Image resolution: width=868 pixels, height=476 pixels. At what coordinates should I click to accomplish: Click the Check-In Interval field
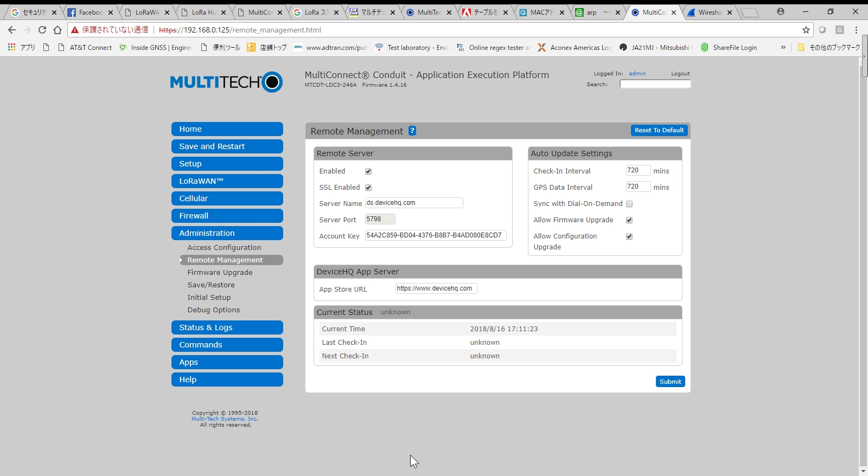tap(638, 170)
